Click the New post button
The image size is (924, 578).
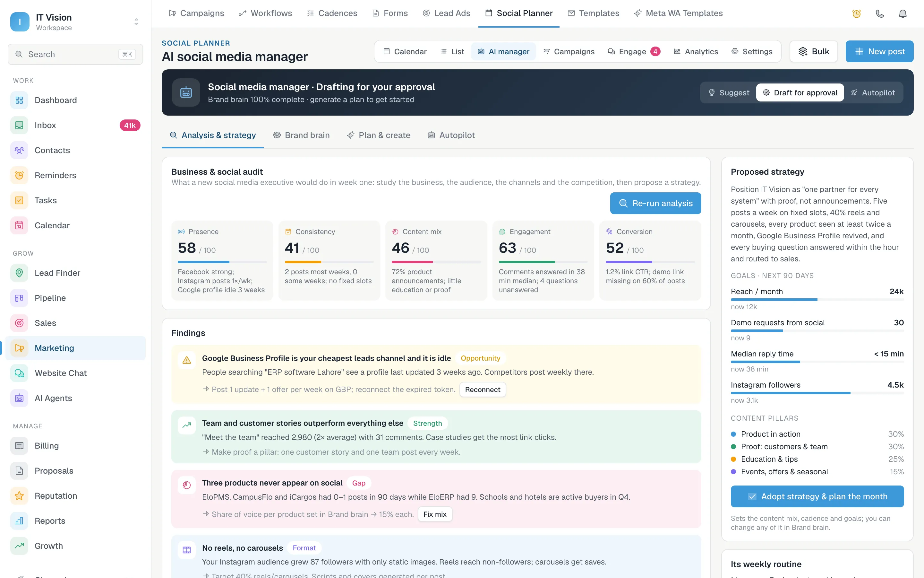coord(880,51)
